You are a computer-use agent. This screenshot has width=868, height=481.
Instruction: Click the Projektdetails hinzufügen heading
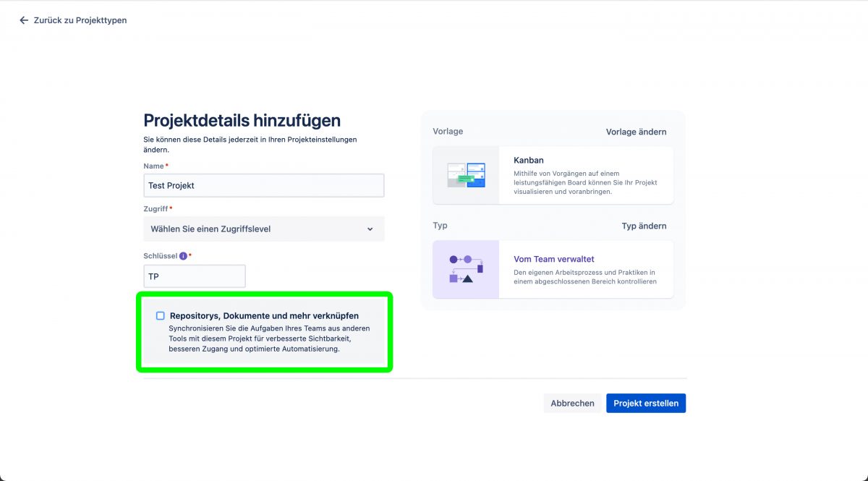point(242,120)
